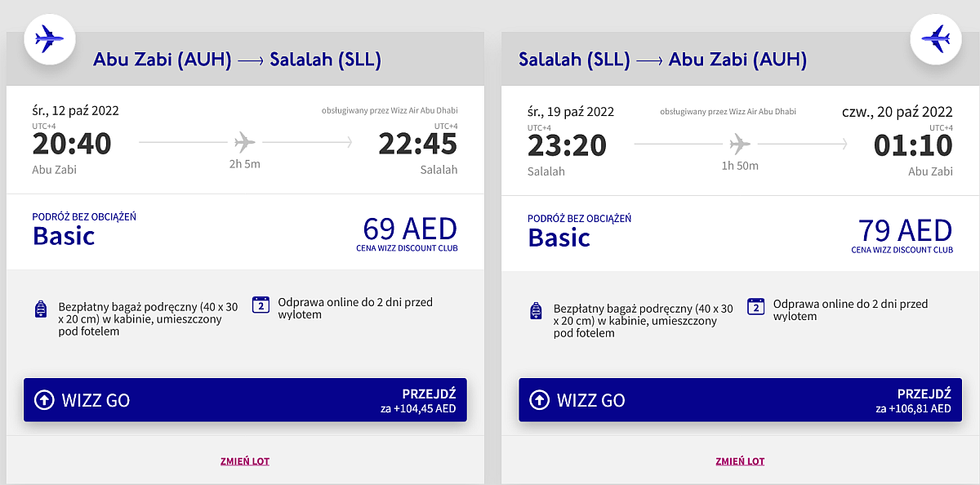
Task: Click the up-arrow icon on return WIZZ GO
Action: click(539, 400)
